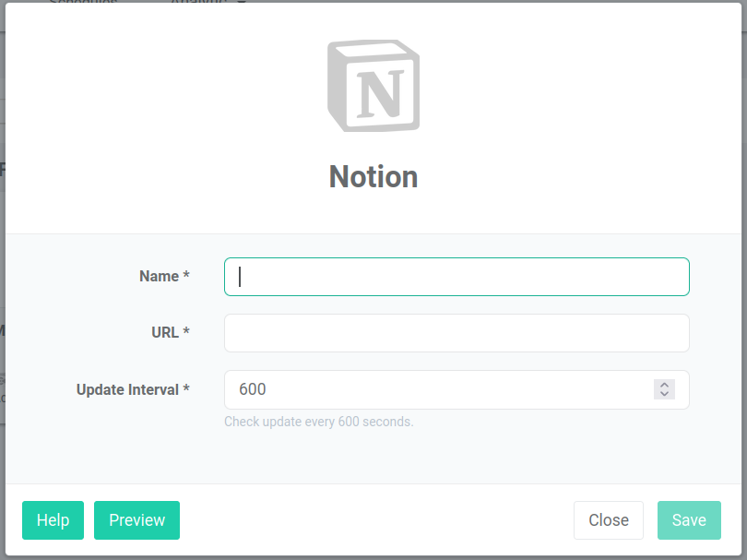Save the Notion app settings
Screen dimensions: 747x560
pos(689,520)
